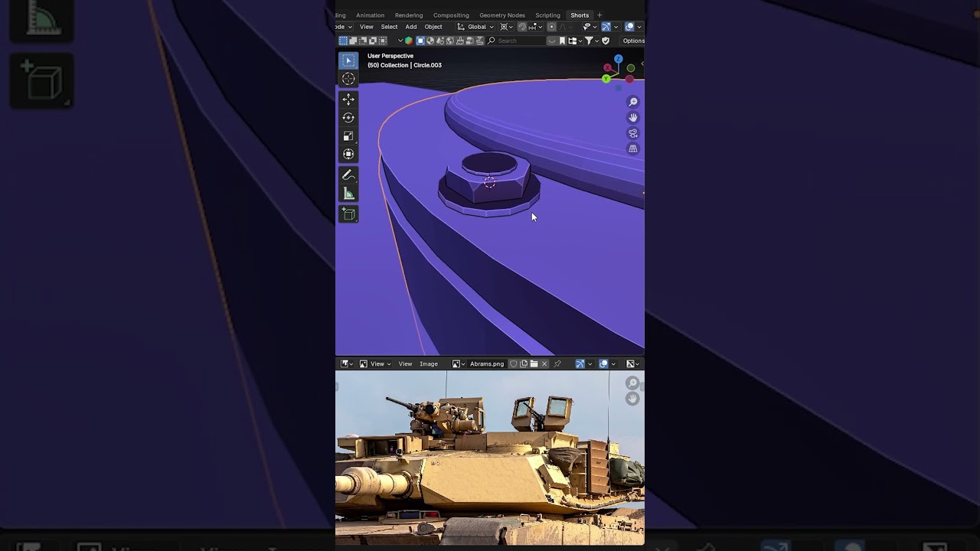Choose the Add Cube tool
980x551 pixels.
(348, 214)
